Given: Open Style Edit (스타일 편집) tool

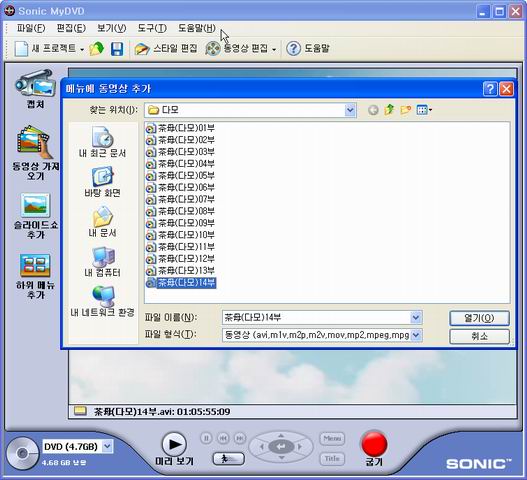Looking at the screenshot, I should 166,49.
